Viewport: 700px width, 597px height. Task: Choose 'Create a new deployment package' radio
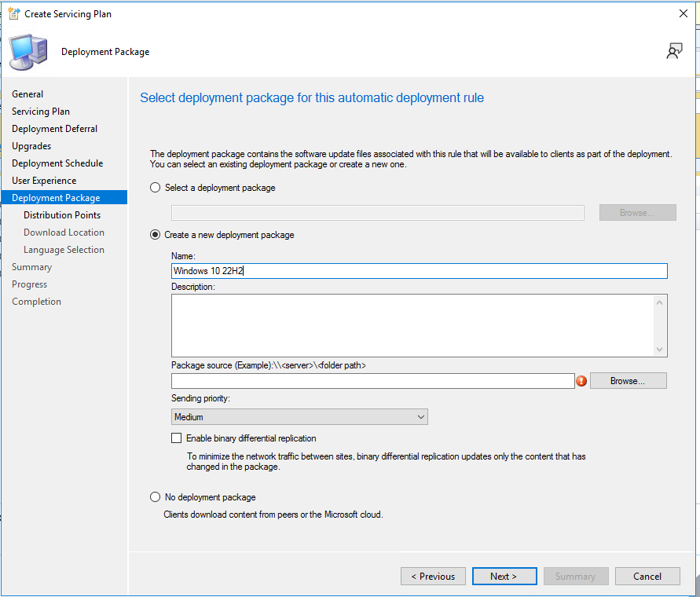[x=155, y=235]
